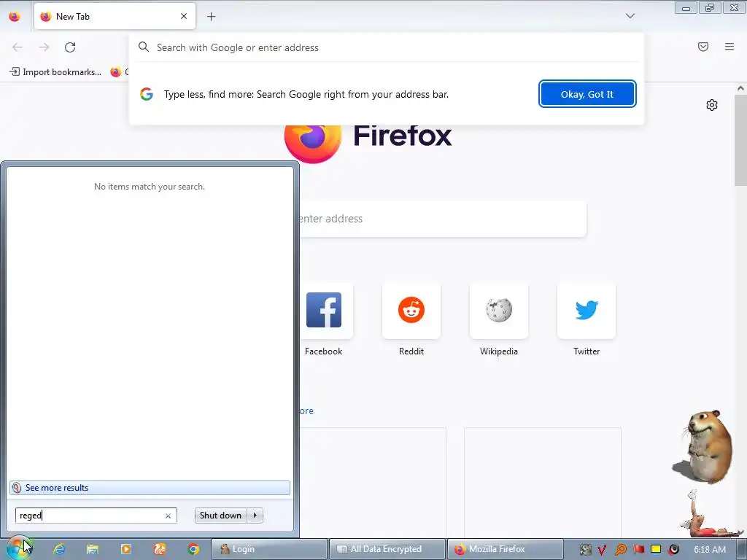Viewport: 747px width, 560px height.
Task: Reload the current page
Action: [70, 47]
